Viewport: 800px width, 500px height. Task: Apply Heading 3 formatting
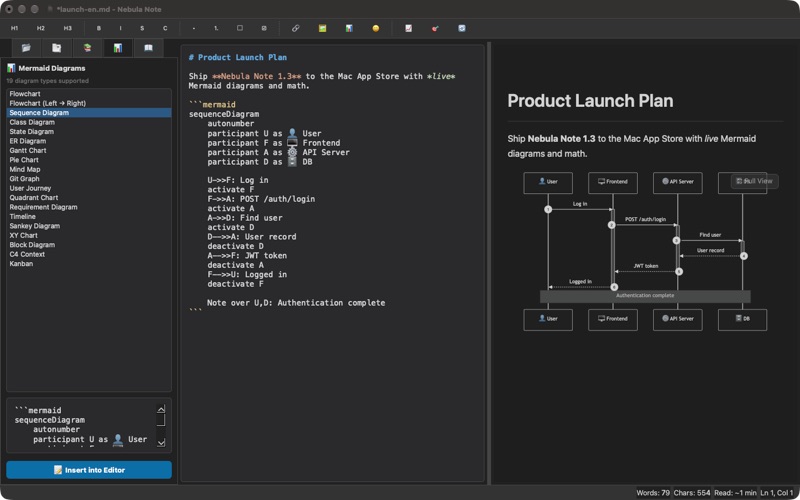[67, 29]
